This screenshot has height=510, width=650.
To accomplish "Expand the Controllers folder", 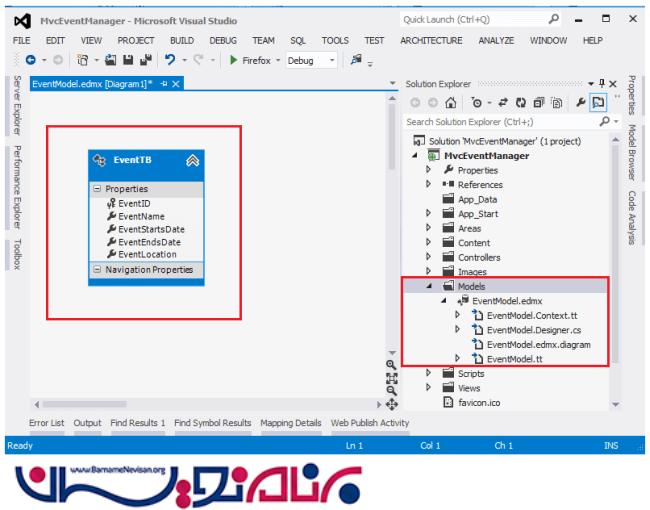I will click(x=429, y=257).
